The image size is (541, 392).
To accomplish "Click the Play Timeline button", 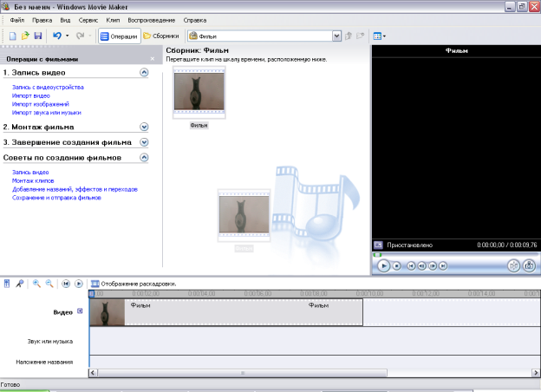I will (79, 284).
